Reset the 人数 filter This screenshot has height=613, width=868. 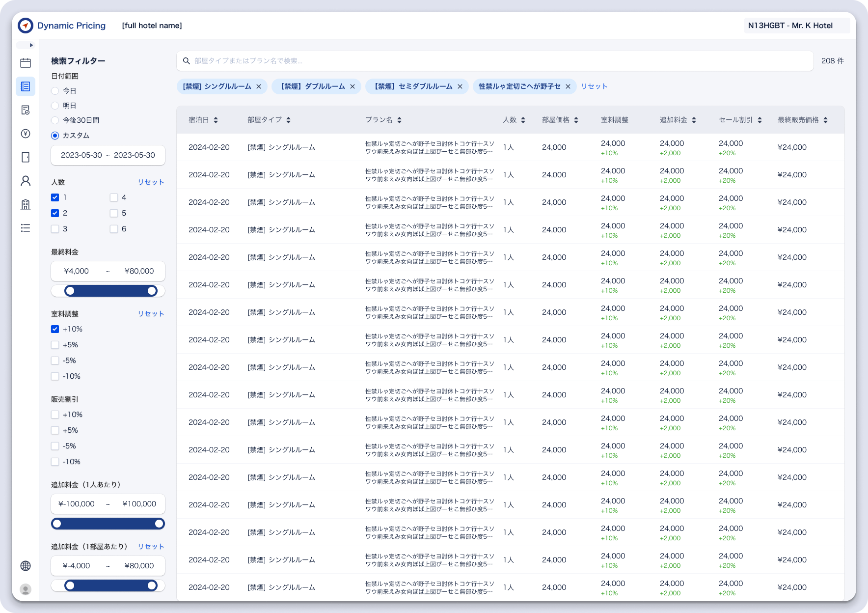pyautogui.click(x=151, y=182)
